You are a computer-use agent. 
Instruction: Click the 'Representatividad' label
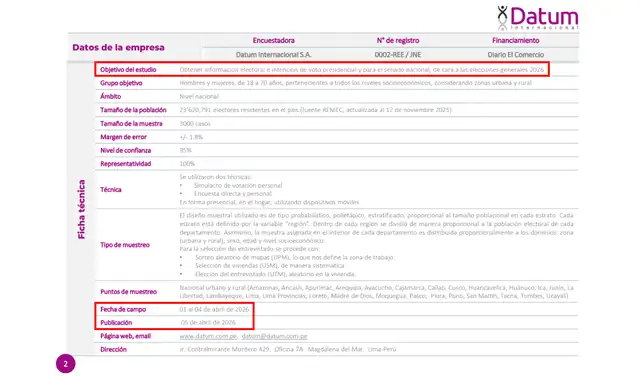click(x=126, y=164)
